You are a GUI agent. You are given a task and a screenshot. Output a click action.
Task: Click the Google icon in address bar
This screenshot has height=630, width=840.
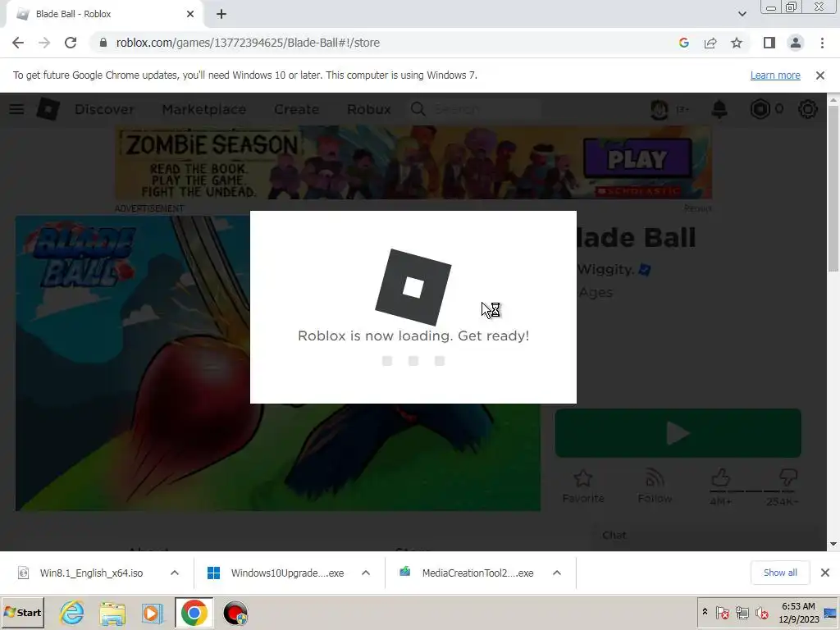click(683, 43)
